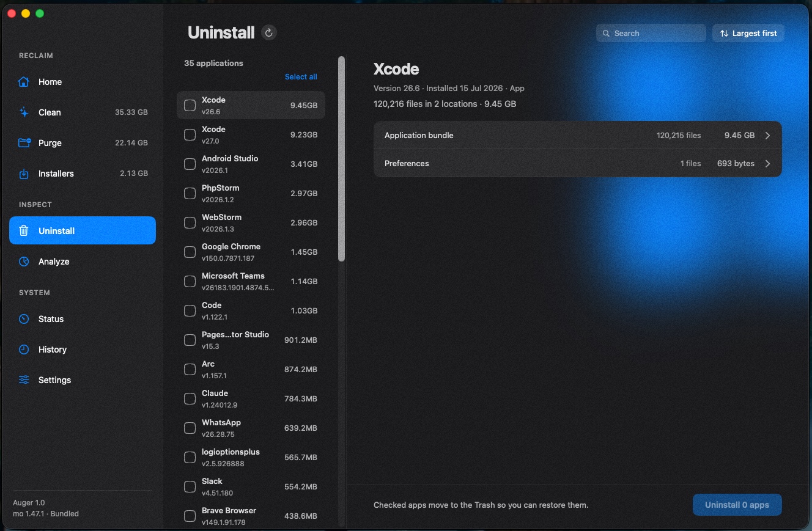Viewport: 812px width, 531px height.
Task: Open the Installers section
Action: click(x=83, y=174)
